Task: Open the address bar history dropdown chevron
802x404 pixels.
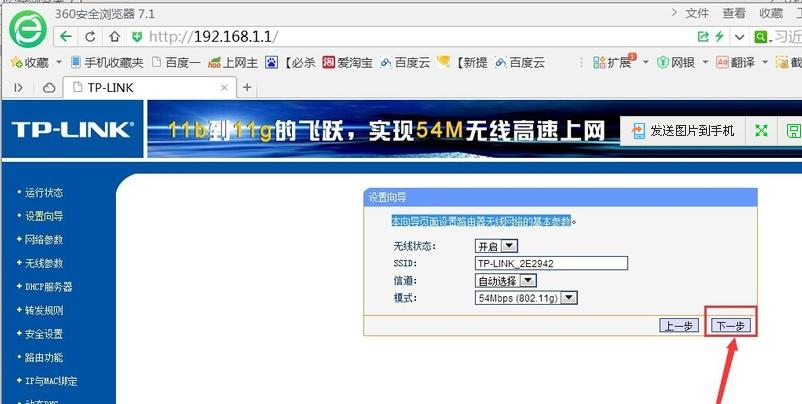Action: pyautogui.click(x=739, y=37)
